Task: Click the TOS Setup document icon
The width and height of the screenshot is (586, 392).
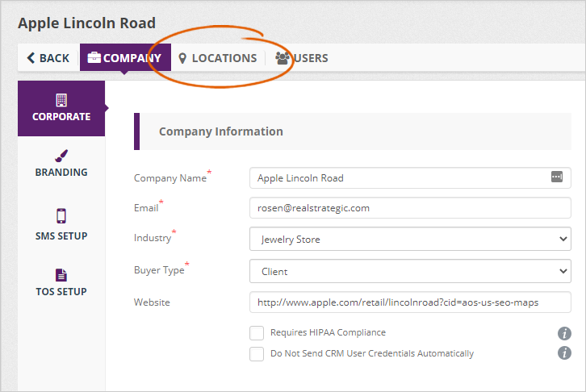Action: (61, 275)
